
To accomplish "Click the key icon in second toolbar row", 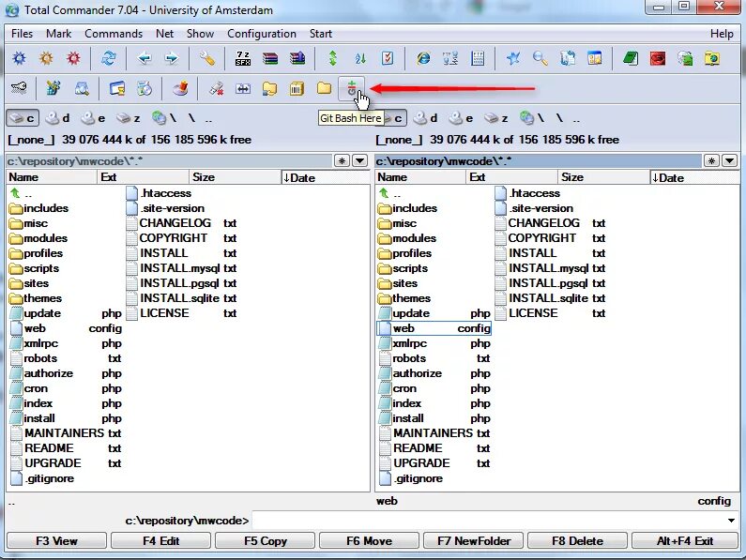I will (19, 88).
